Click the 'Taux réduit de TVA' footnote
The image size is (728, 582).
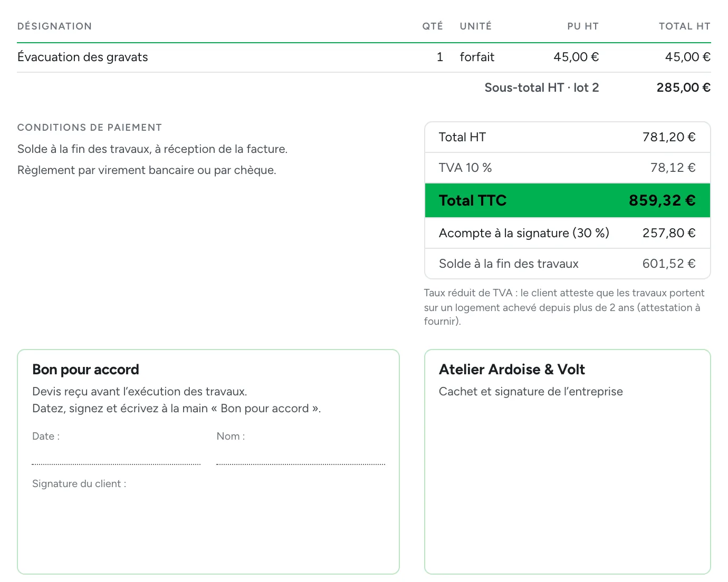pyautogui.click(x=564, y=307)
